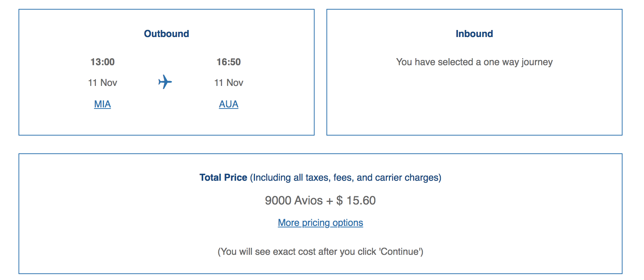This screenshot has width=644, height=280.
Task: Click the Outbound panel header
Action: 166,33
